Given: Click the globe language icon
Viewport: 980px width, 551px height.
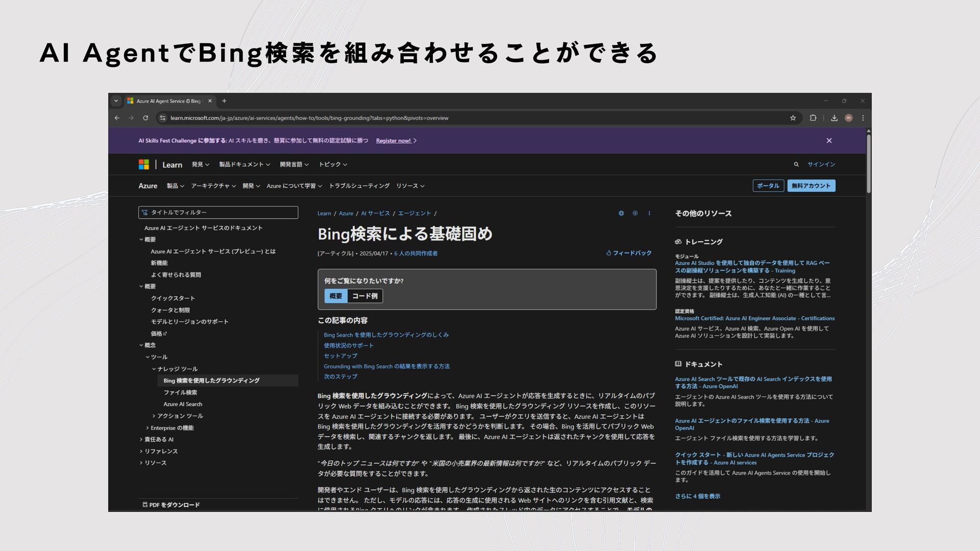Looking at the screenshot, I should click(621, 213).
